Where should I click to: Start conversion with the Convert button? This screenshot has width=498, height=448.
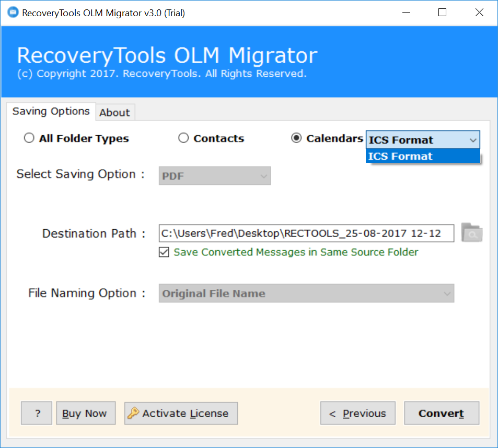442,413
